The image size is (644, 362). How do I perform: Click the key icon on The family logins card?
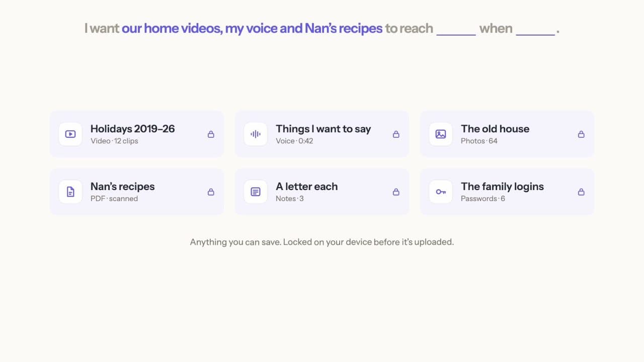click(441, 192)
